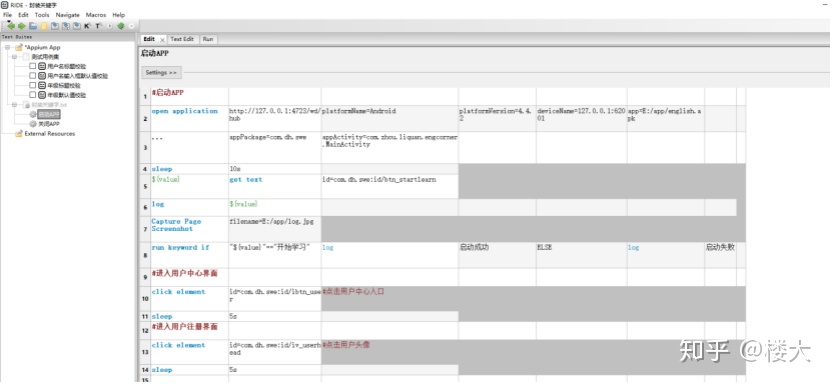Screen dimensions: 832x384
Task: Select row header number 8
Action: point(145,255)
